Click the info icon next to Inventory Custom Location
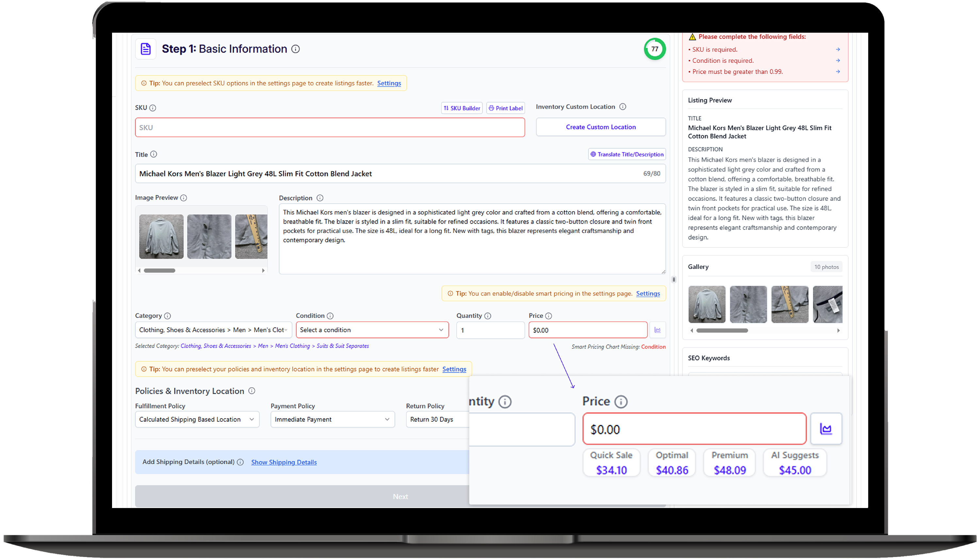Image resolution: width=980 pixels, height=560 pixels. point(623,107)
